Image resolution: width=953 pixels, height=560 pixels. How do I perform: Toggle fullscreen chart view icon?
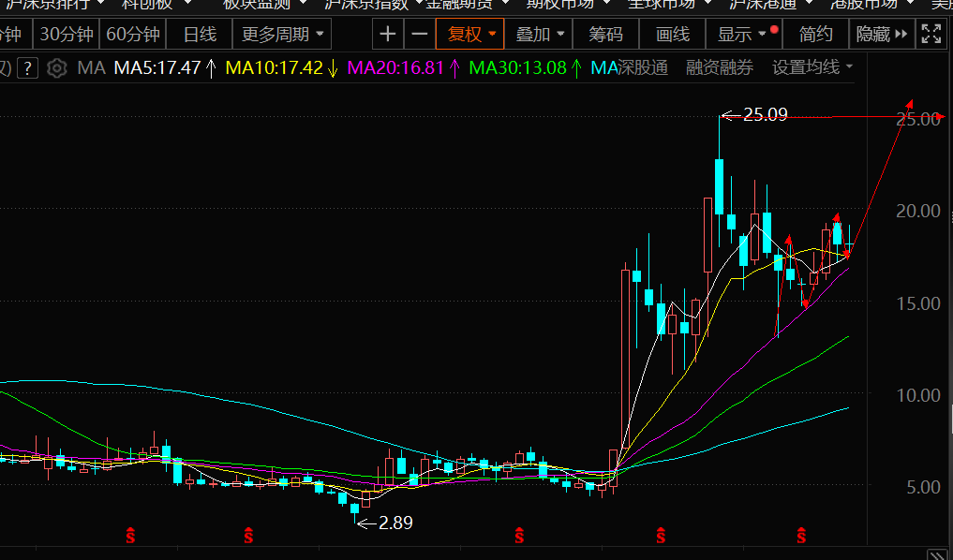point(931,34)
